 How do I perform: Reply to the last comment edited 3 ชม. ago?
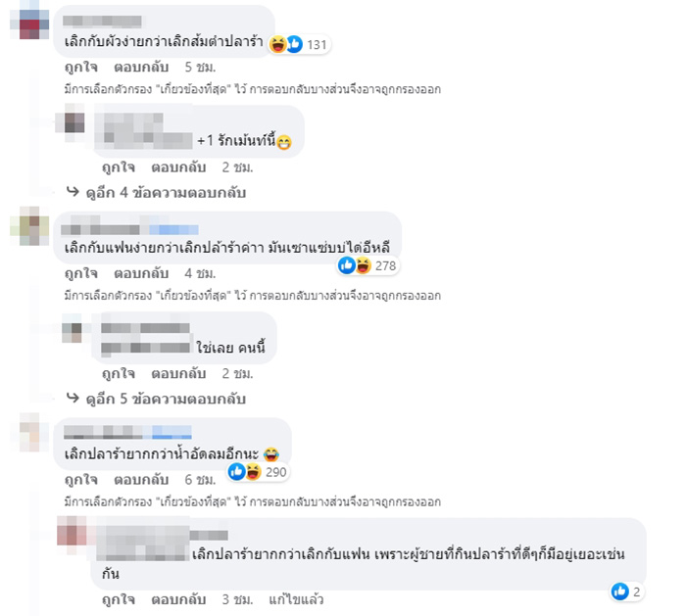coord(178,599)
